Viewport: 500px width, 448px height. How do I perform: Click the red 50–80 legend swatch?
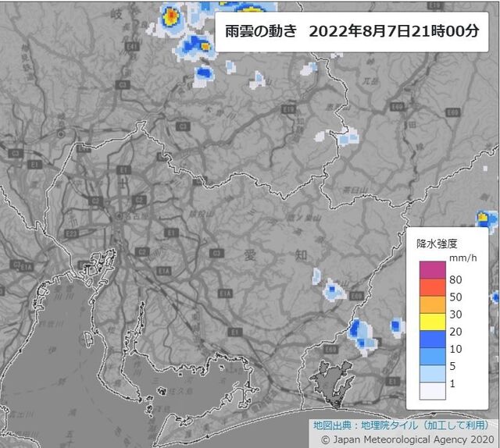click(432, 287)
